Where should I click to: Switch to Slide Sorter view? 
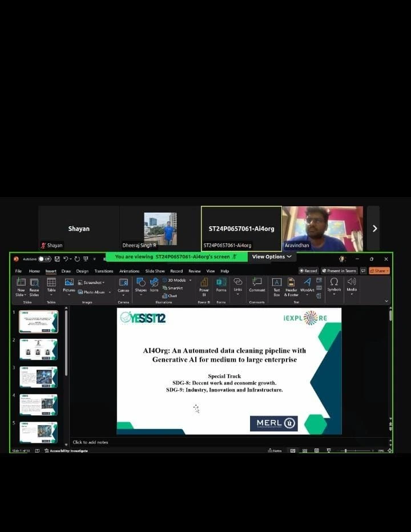point(305,450)
